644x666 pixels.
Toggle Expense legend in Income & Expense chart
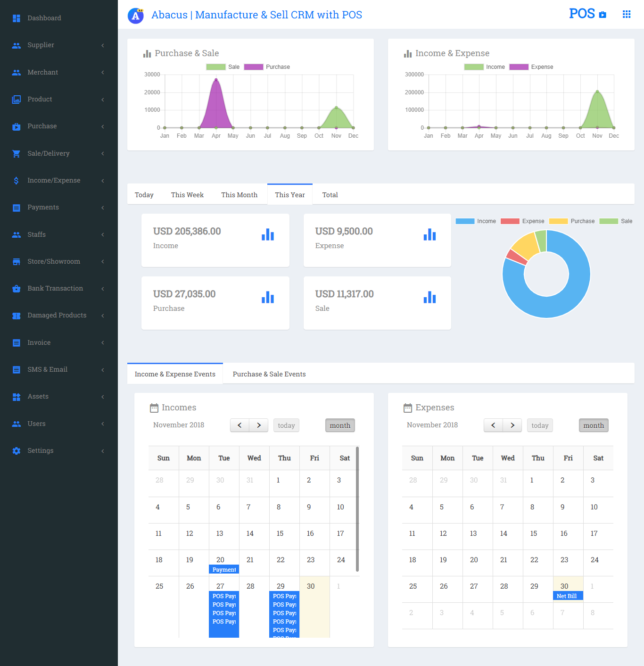531,67
